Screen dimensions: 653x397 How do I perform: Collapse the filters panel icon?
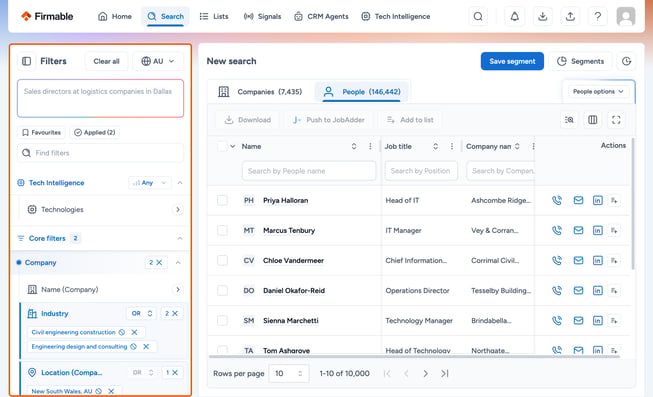[26, 61]
